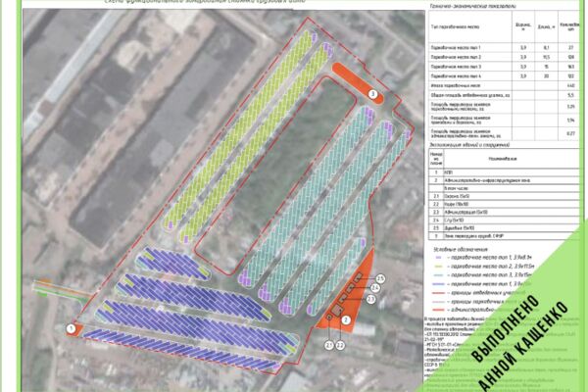588x392 pixels.
Task: Click the 'Длина, м' column header
Action: pyautogui.click(x=547, y=26)
